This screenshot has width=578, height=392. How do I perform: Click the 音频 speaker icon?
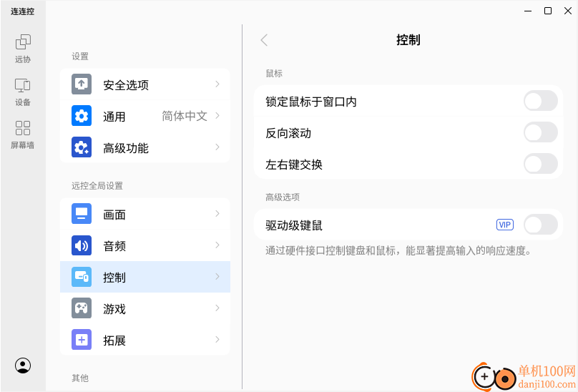82,245
